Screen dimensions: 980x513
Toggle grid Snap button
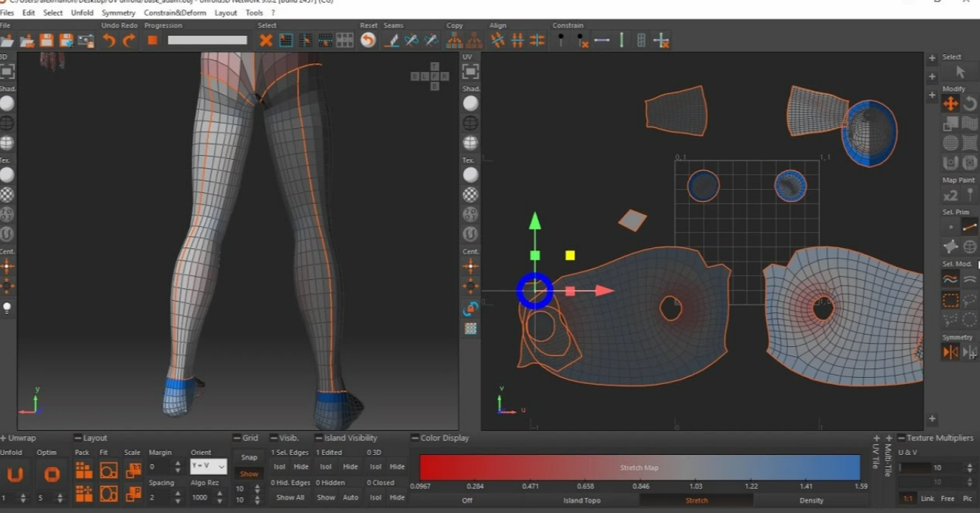(249, 457)
